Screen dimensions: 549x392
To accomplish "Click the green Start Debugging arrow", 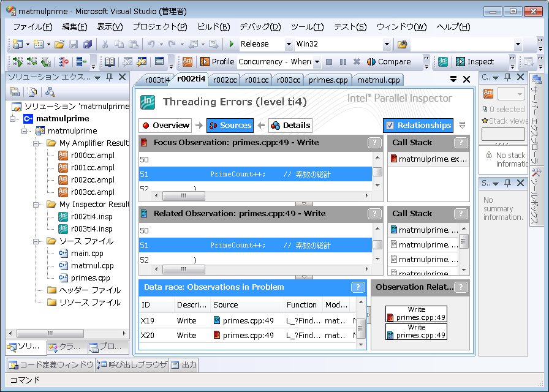I will point(231,44).
